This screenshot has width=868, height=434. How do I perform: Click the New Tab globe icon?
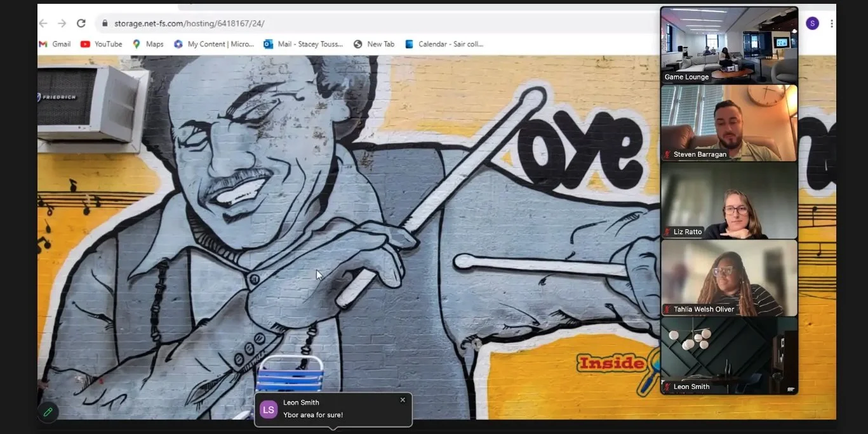[358, 44]
